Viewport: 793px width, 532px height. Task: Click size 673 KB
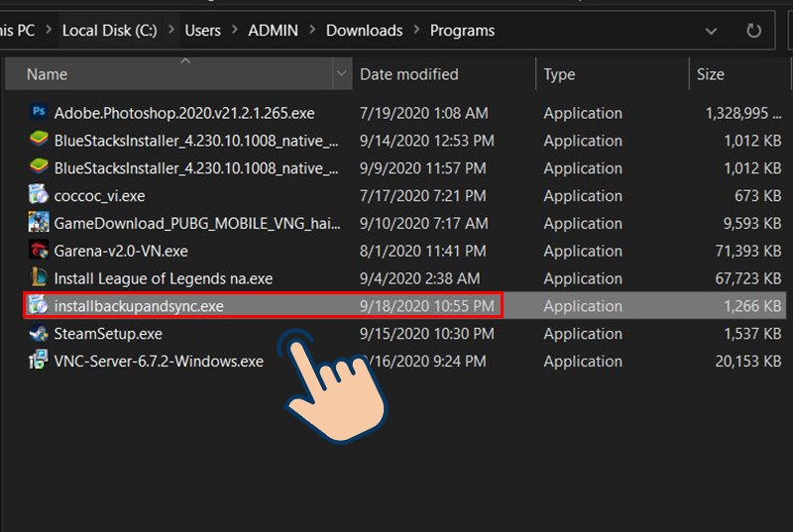(757, 195)
